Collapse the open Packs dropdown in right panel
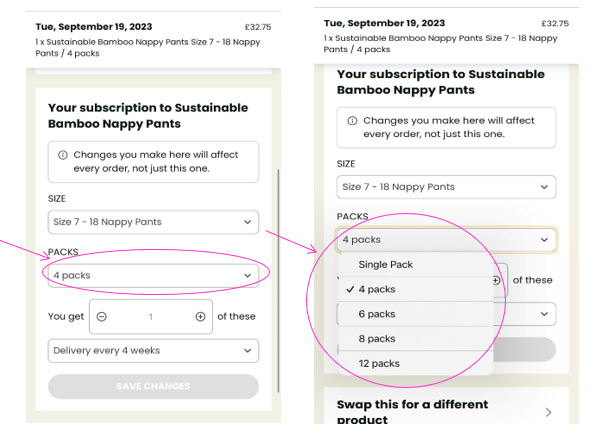 tap(446, 240)
